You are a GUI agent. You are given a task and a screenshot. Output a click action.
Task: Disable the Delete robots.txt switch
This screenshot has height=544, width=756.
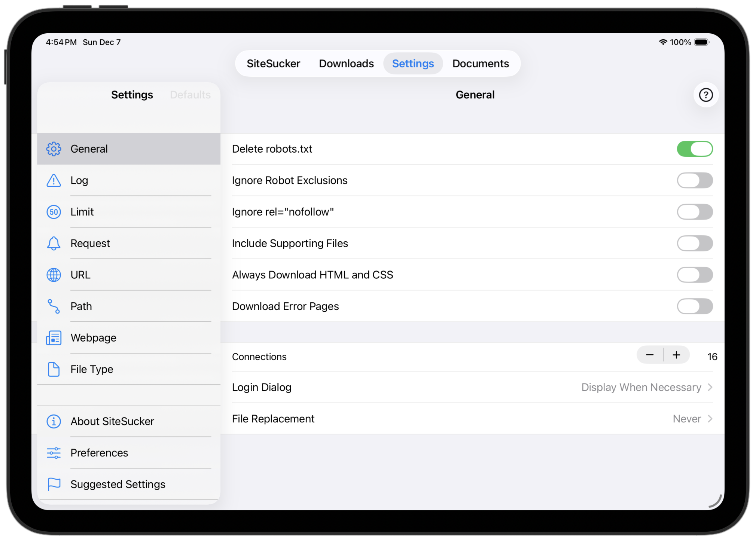pyautogui.click(x=695, y=149)
